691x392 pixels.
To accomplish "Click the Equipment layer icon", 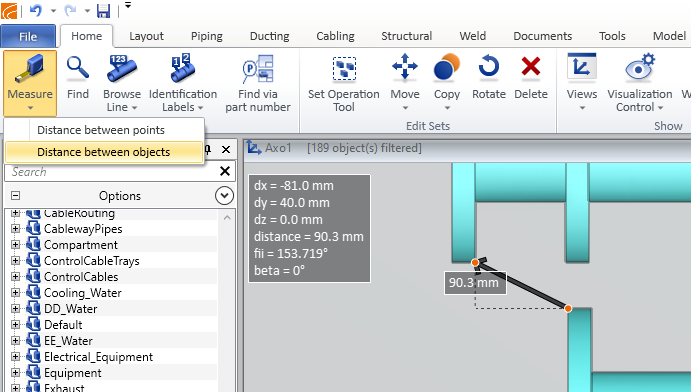I will pos(33,373).
